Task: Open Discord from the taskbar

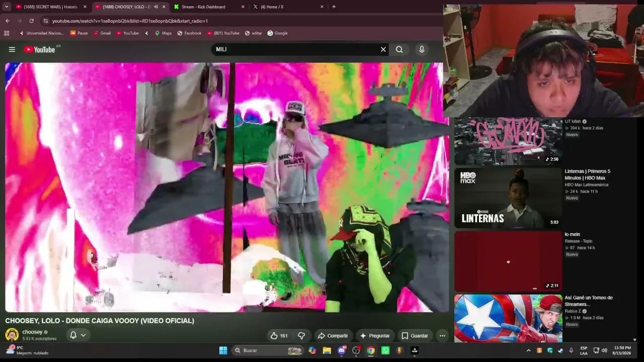Action: [342, 350]
